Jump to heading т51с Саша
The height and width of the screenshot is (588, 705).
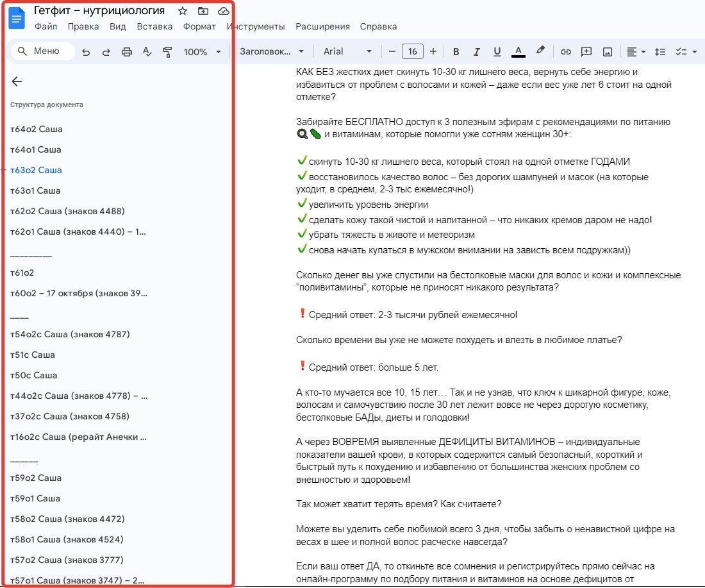pyautogui.click(x=33, y=355)
